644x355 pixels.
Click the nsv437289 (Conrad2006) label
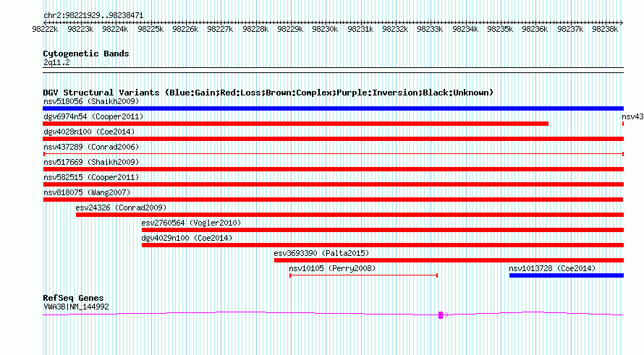pos(91,147)
